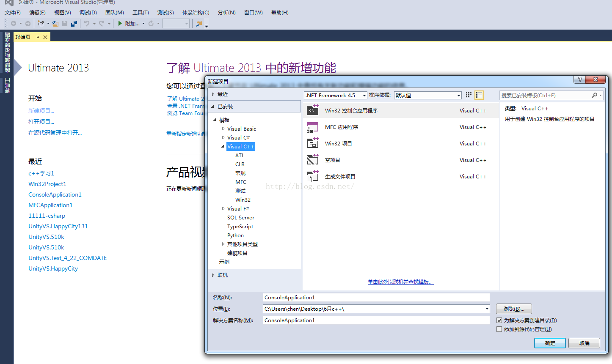Viewport: 612px width, 364px height.
Task: Expand the Visual C# tree node
Action: point(223,137)
